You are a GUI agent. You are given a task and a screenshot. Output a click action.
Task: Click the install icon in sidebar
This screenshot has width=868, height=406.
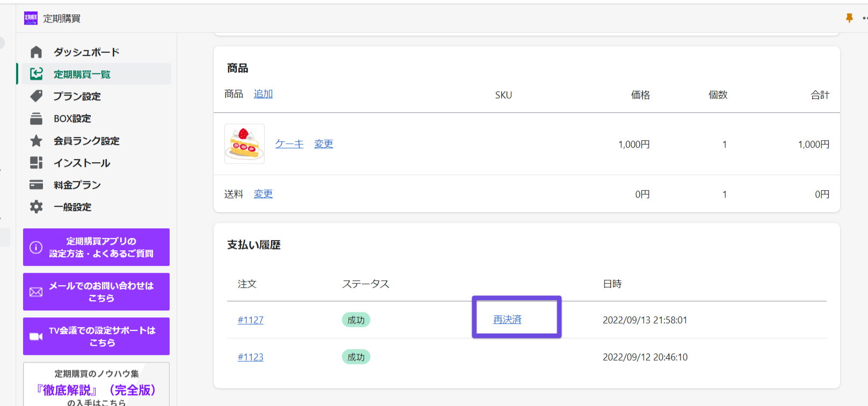[36, 163]
